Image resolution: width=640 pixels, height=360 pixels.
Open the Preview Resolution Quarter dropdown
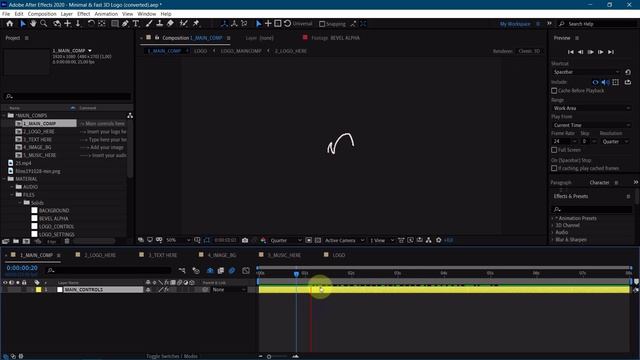click(x=615, y=142)
